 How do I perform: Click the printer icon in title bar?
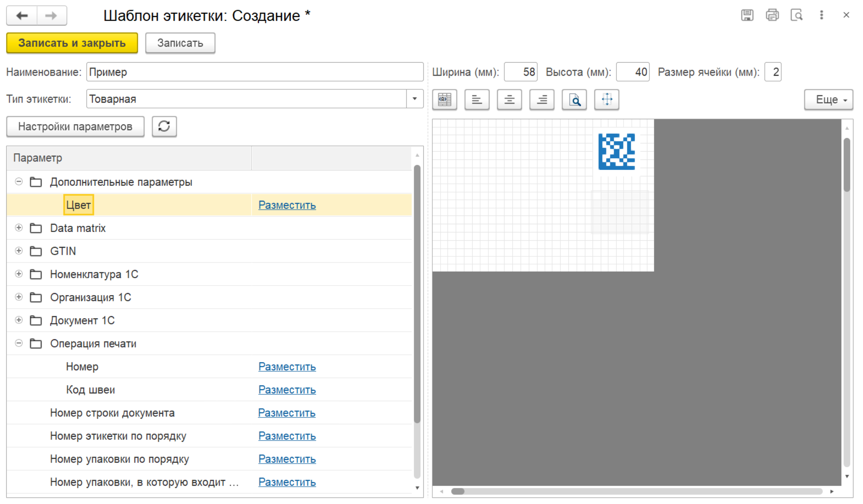coord(772,15)
